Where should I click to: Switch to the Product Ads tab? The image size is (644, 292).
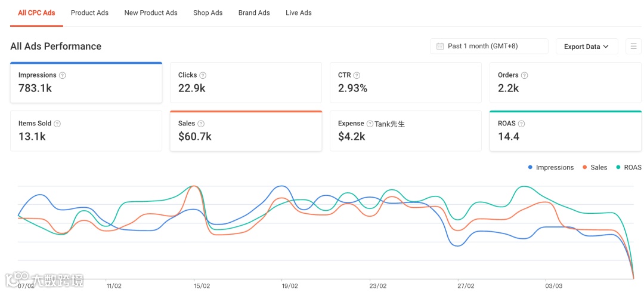click(89, 13)
